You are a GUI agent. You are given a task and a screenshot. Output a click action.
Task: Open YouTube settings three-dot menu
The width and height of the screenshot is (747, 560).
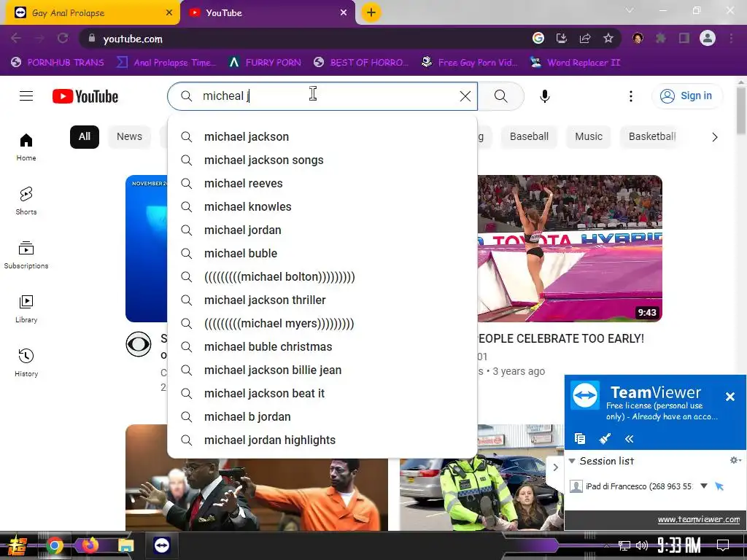point(631,96)
